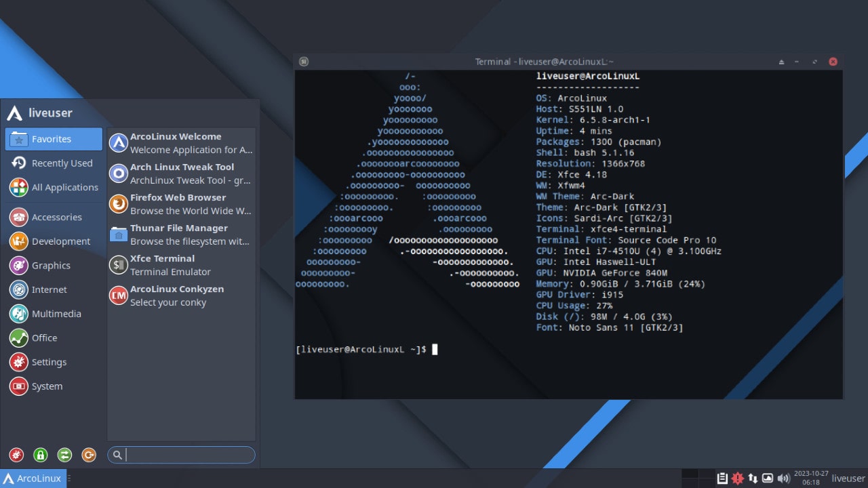Click the 'Kernel: 6.5.8-arch1-1' line
Viewport: 868px width, 488px height.
pyautogui.click(x=593, y=120)
